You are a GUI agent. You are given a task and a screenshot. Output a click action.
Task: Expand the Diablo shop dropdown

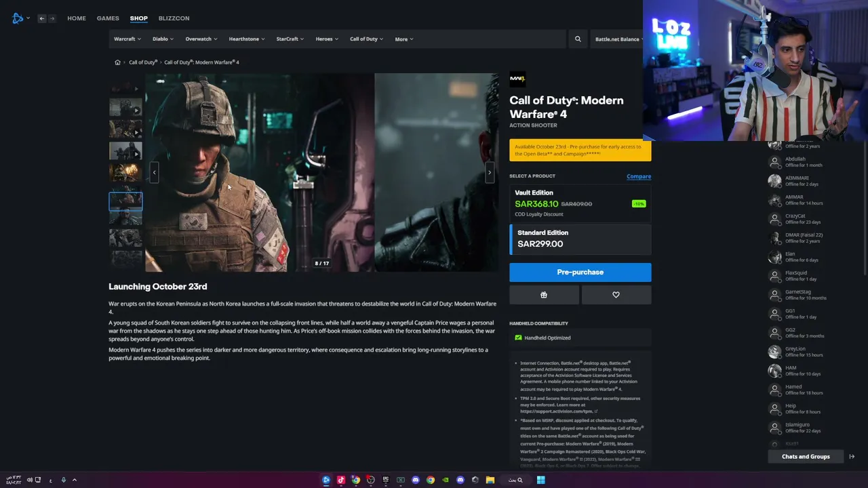point(163,39)
